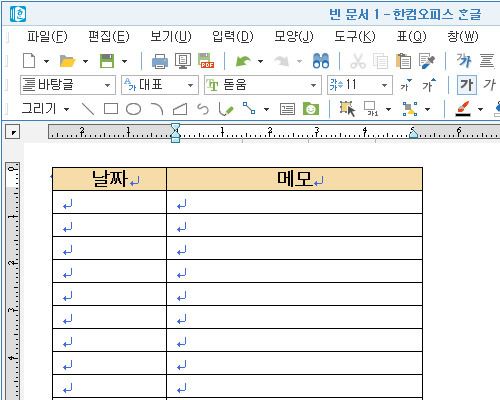
Task: Click the Open Folder icon
Action: point(67,61)
